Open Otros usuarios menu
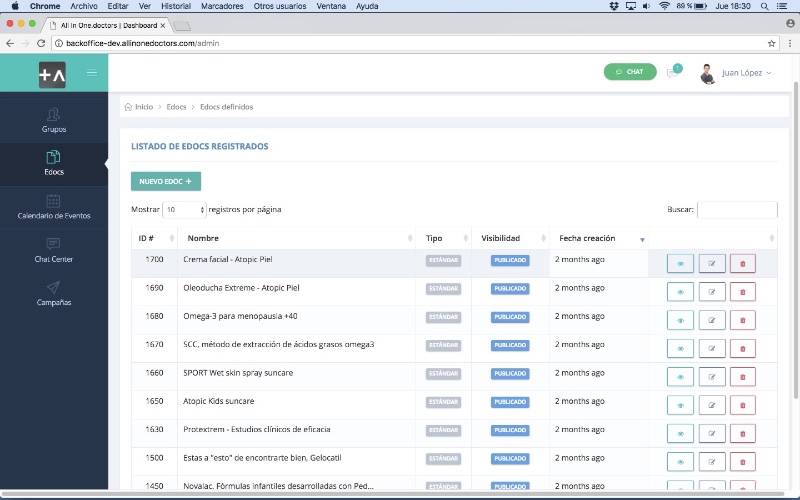The image size is (800, 500). [x=280, y=6]
